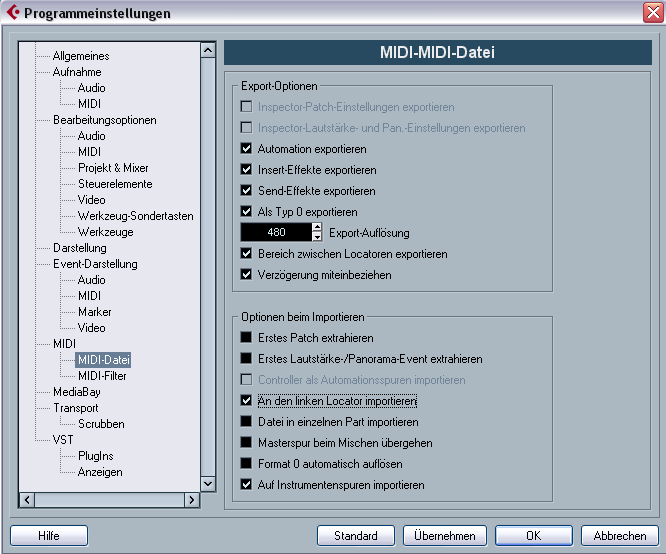The image size is (666, 554).
Task: Select Aufnahme in the settings tree
Action: (x=77, y=72)
